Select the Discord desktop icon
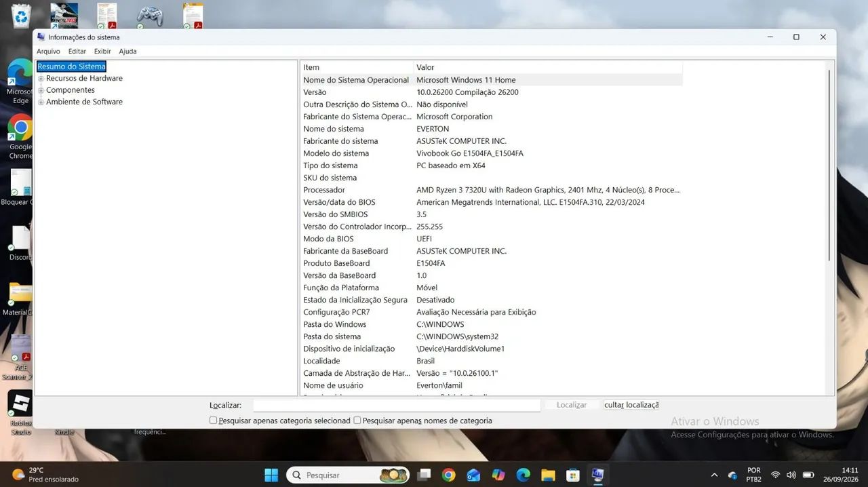 (x=20, y=242)
